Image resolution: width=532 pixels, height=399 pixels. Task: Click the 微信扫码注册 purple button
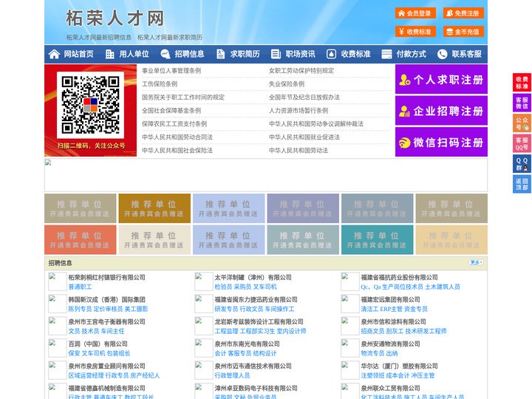[x=441, y=142]
